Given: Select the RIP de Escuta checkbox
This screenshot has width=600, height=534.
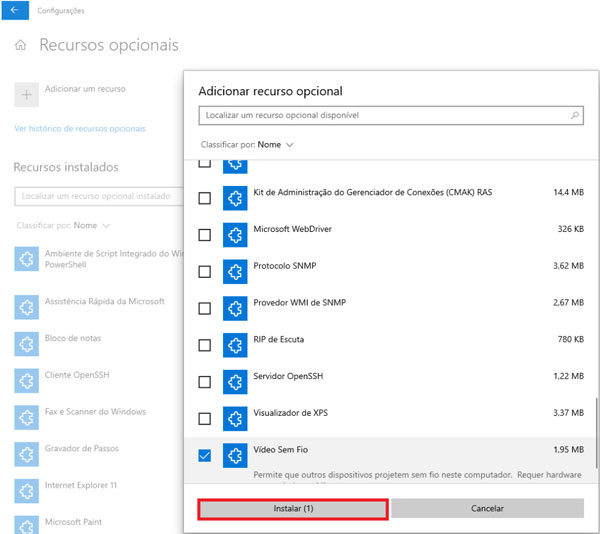Looking at the screenshot, I should point(205,345).
